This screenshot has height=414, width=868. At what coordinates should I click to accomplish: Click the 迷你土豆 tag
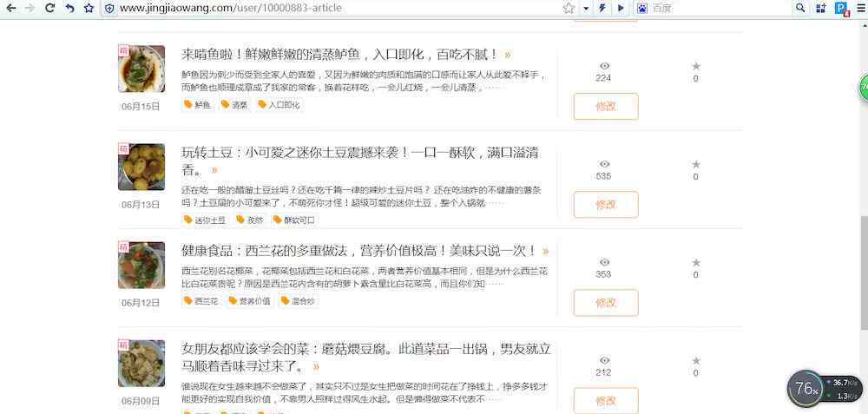pos(206,220)
